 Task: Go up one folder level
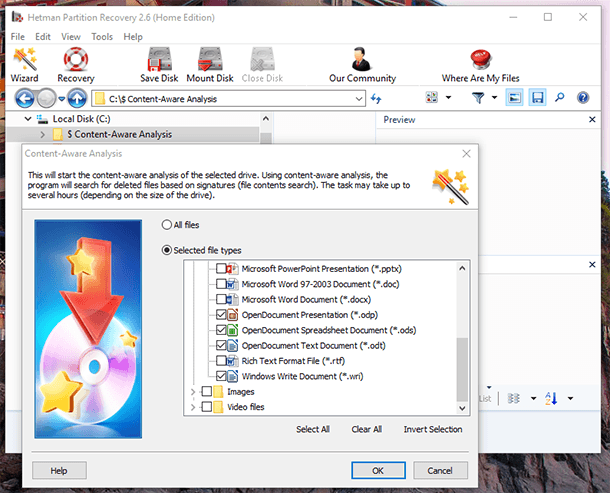tap(77, 98)
